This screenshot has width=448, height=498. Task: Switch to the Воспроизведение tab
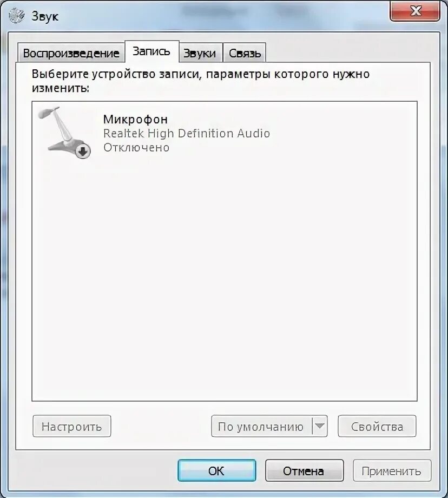pos(71,53)
